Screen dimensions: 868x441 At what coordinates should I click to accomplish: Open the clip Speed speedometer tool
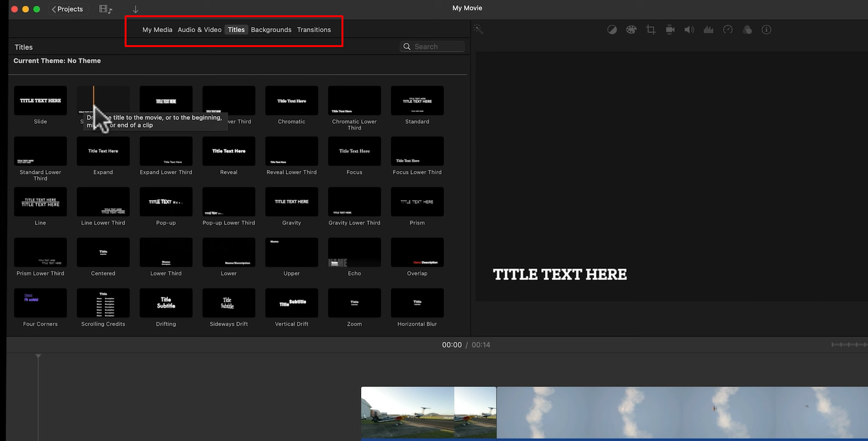[x=727, y=29]
